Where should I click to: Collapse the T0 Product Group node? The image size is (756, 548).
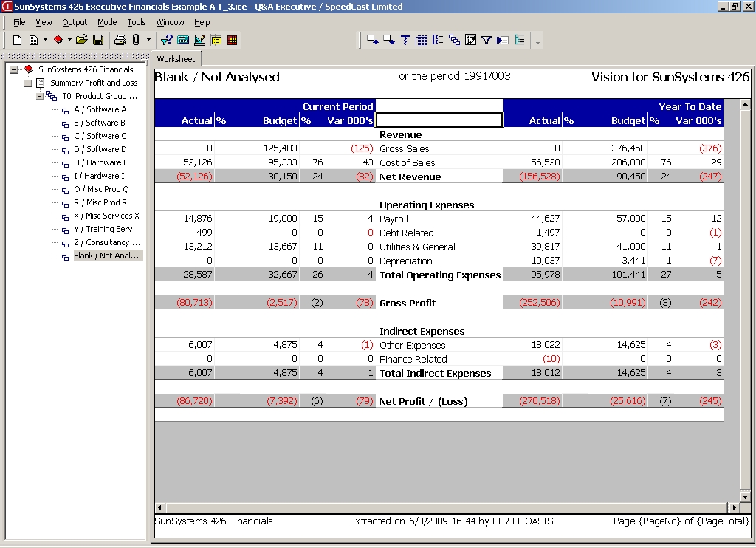(40, 97)
